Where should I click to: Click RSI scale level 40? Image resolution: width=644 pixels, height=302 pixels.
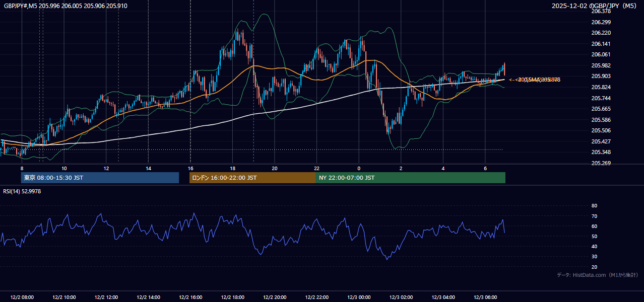[x=594, y=246]
